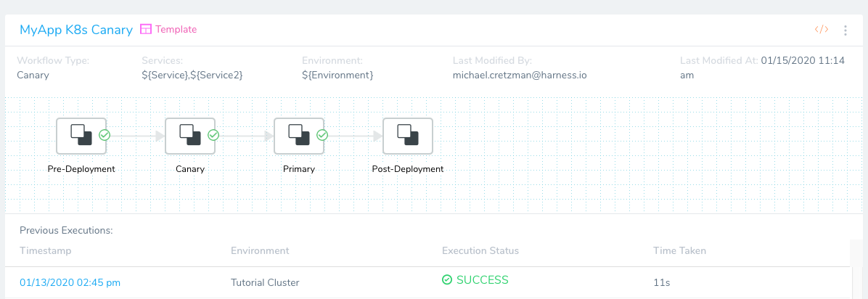Click the arrow between Primary and Post-Deployment
Screen dimensions: 868x299
(353, 136)
